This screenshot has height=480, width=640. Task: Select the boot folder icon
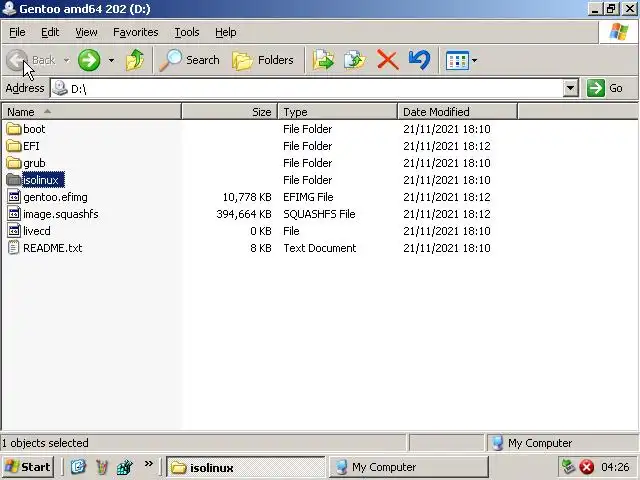point(14,129)
